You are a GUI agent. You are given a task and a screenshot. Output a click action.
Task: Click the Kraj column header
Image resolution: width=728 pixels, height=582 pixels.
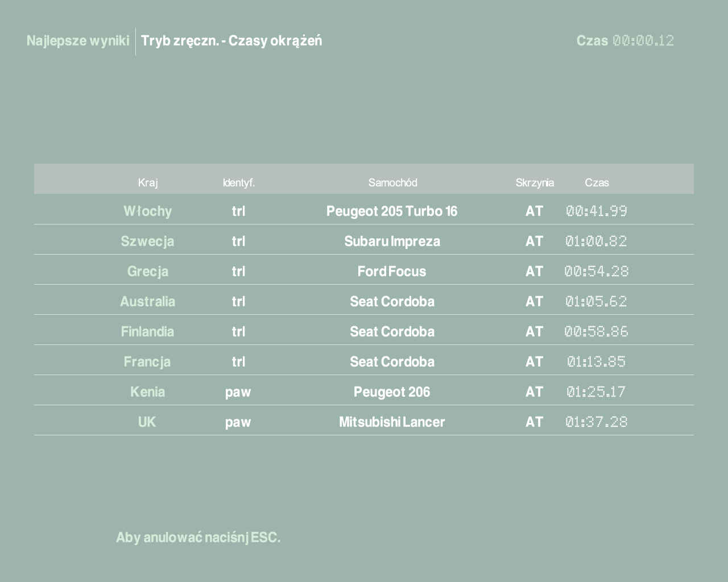coord(148,182)
